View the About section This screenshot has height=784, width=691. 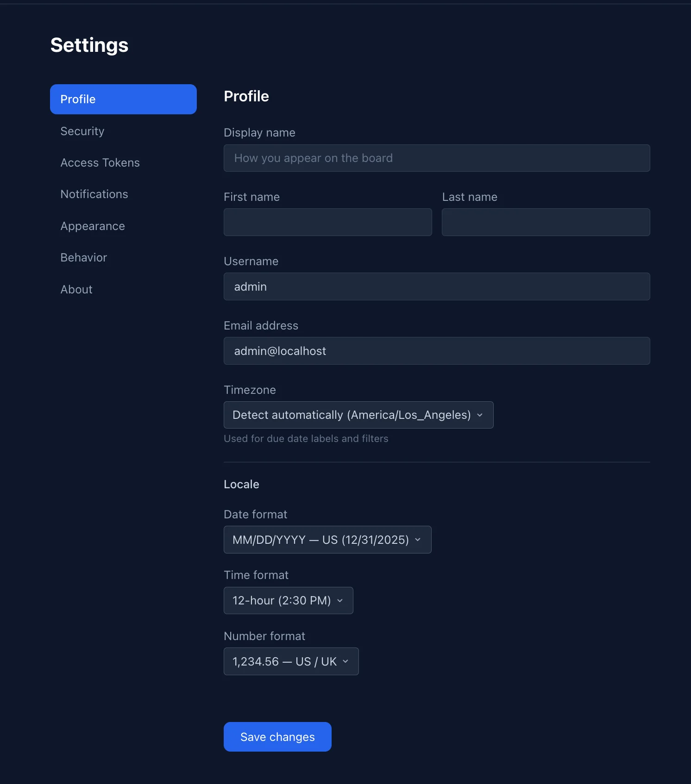pos(76,289)
